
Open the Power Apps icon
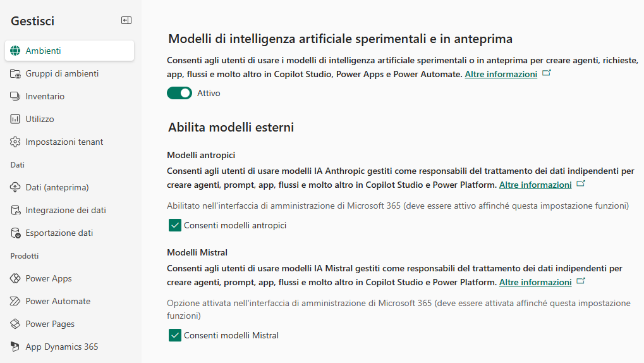(15, 278)
